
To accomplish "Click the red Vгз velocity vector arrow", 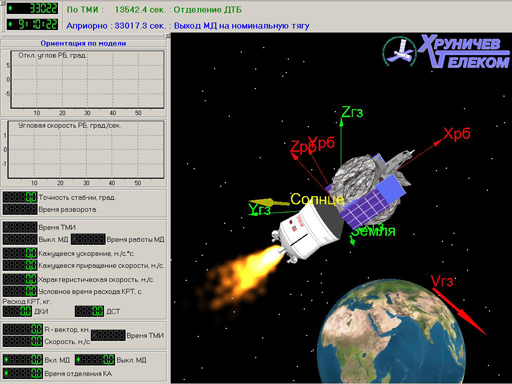I will tap(460, 312).
